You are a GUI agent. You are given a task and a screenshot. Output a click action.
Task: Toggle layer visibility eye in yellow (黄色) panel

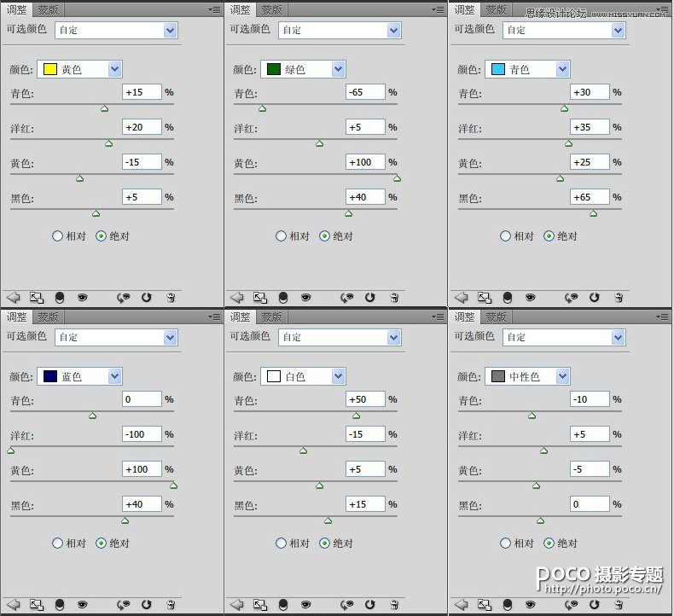point(83,298)
